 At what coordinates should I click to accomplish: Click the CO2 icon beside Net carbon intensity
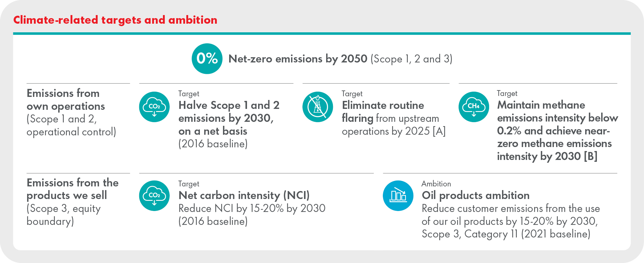point(154,196)
